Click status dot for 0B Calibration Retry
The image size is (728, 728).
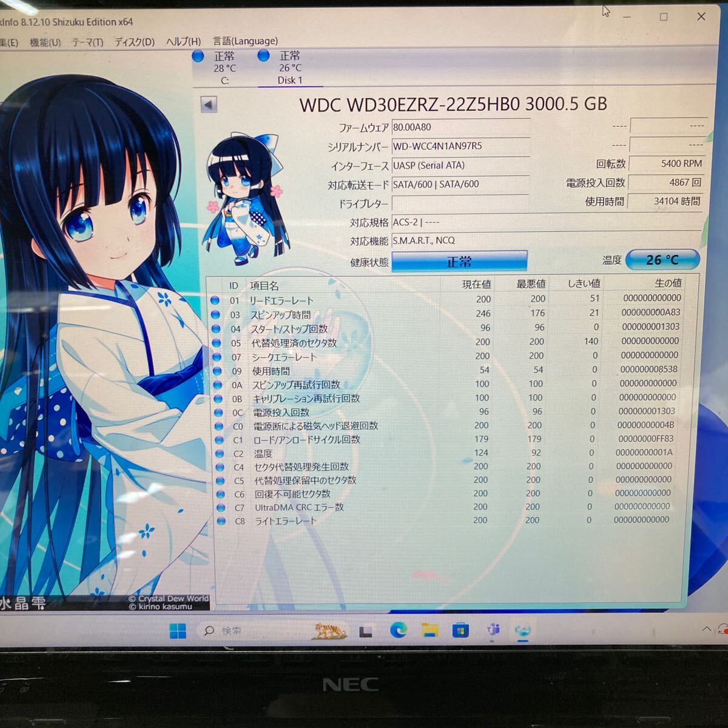(x=218, y=399)
